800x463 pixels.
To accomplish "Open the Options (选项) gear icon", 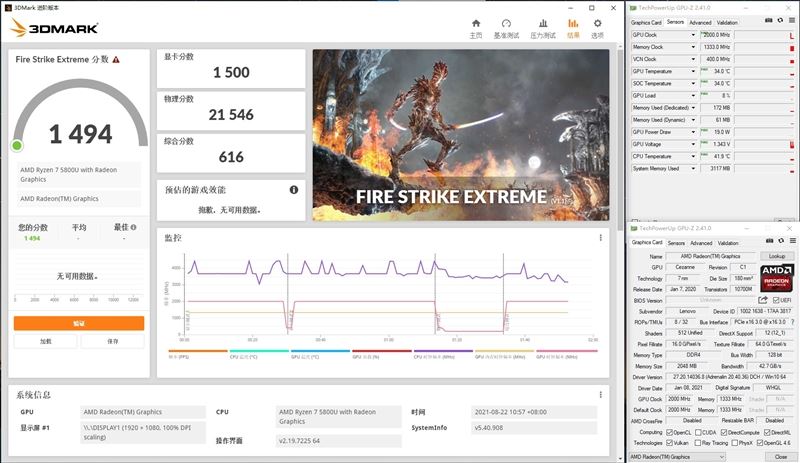I will (597, 27).
